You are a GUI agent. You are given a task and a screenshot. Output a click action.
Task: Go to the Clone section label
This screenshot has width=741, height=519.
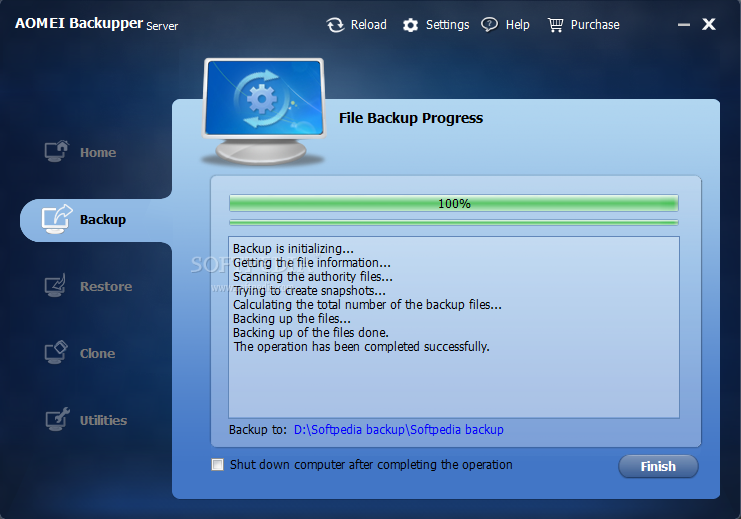point(97,354)
